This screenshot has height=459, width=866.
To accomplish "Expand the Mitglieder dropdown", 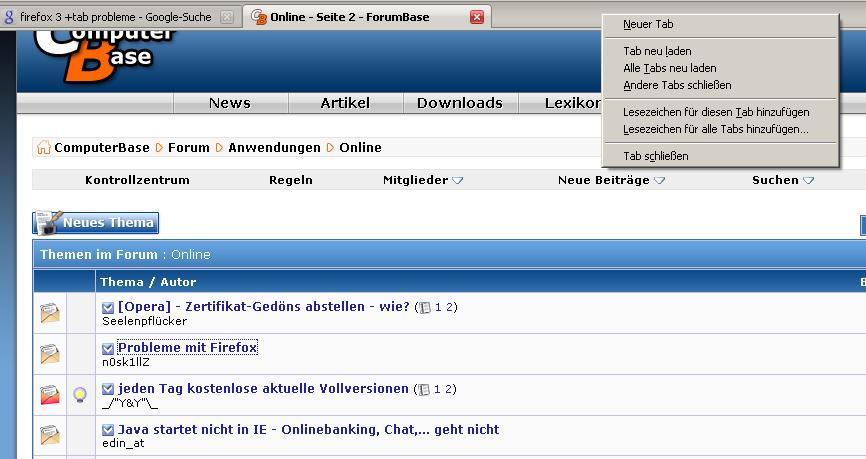I will tap(458, 181).
